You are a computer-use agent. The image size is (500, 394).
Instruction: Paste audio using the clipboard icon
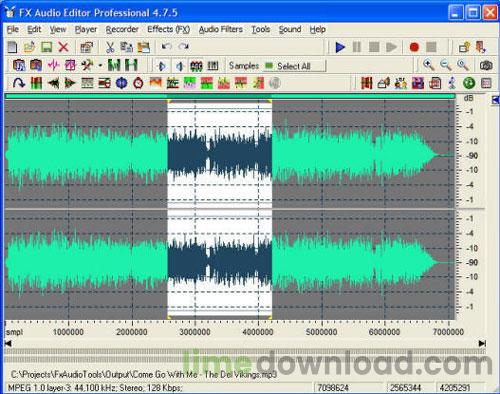click(x=144, y=47)
